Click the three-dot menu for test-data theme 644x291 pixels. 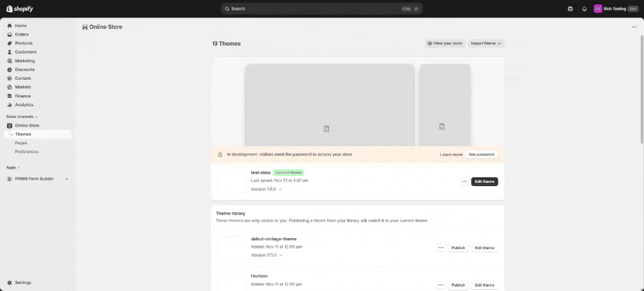pyautogui.click(x=464, y=182)
